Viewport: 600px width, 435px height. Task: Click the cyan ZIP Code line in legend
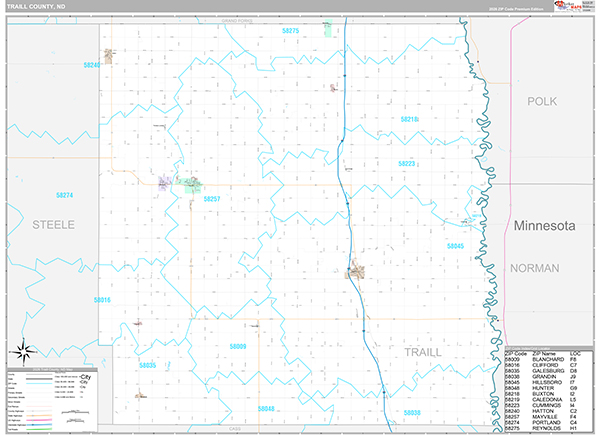click(39, 383)
